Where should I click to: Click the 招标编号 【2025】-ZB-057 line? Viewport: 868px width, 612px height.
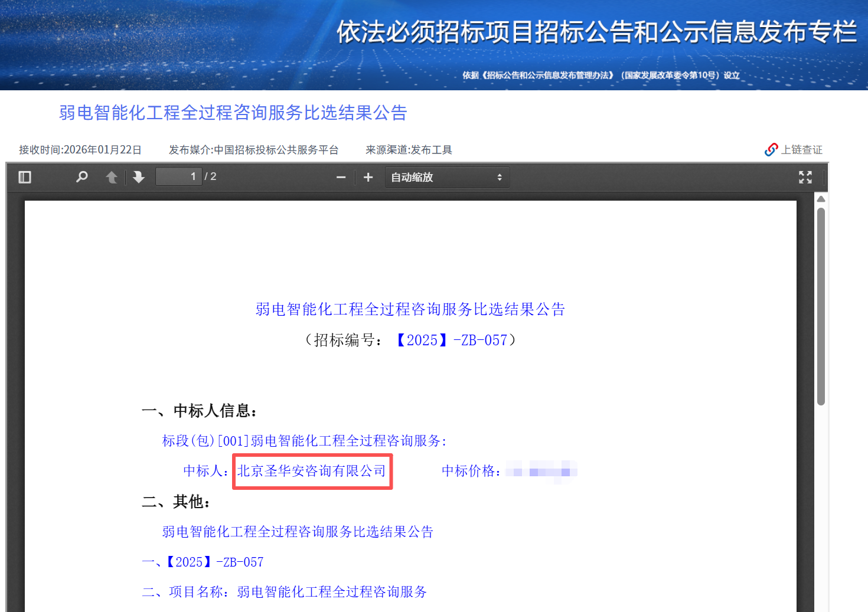(410, 340)
